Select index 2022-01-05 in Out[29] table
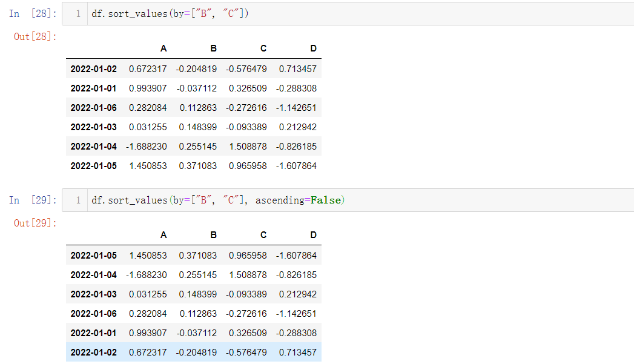This screenshot has width=634, height=364. click(x=93, y=256)
